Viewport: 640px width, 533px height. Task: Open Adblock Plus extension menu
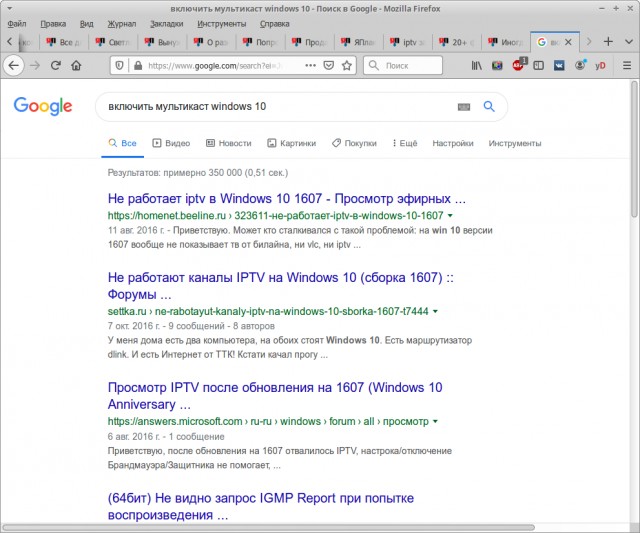click(x=518, y=65)
